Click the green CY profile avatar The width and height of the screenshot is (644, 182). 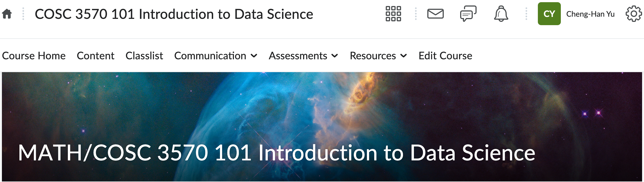pos(549,14)
